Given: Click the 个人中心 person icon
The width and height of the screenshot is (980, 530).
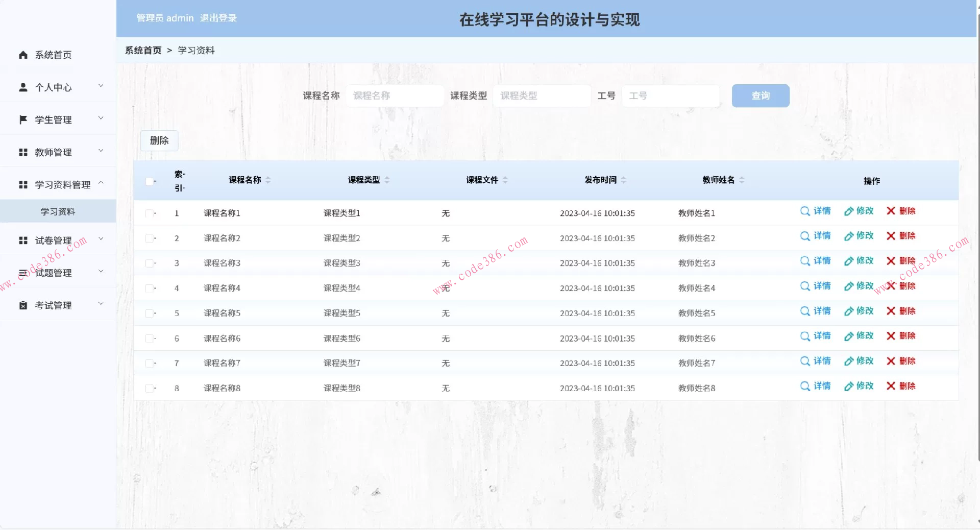Looking at the screenshot, I should (x=22, y=87).
